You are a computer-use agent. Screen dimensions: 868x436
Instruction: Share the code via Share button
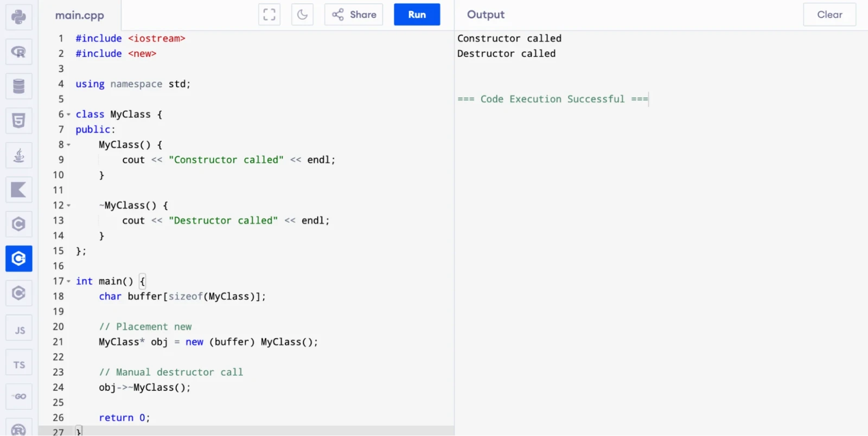[354, 15]
